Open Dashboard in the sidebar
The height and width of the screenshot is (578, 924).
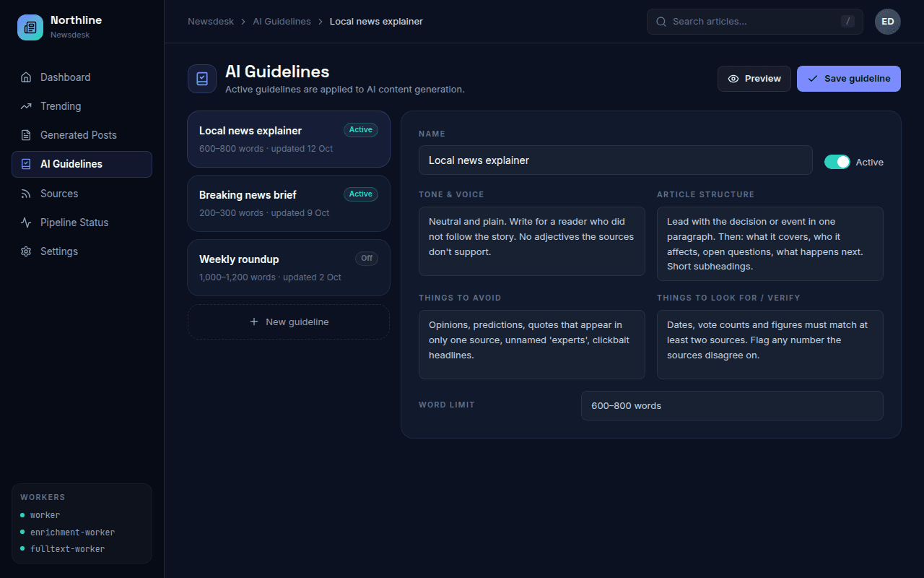click(82, 77)
